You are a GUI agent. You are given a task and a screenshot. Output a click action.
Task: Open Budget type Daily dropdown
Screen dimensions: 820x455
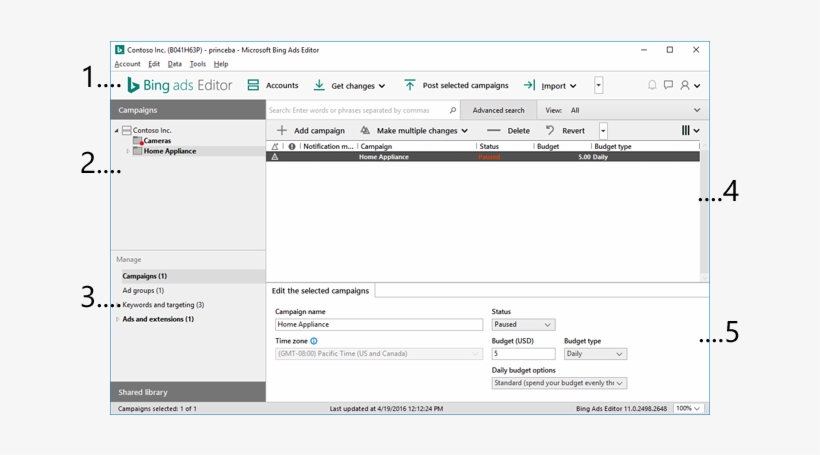click(595, 354)
